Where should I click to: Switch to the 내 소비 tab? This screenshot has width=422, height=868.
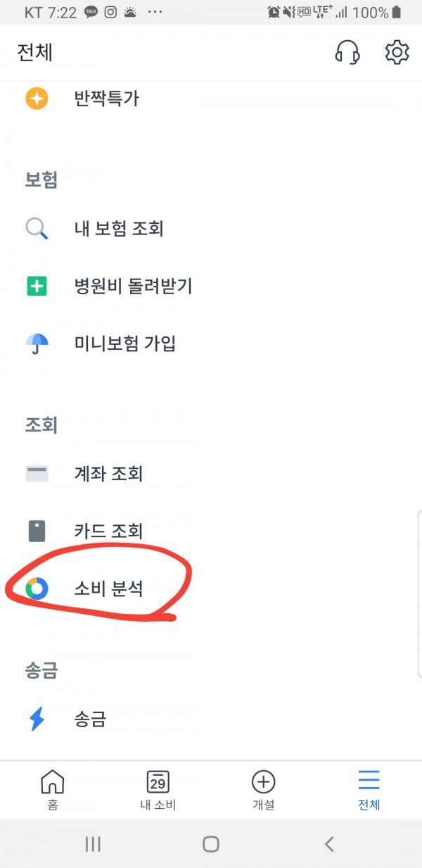[x=158, y=788]
